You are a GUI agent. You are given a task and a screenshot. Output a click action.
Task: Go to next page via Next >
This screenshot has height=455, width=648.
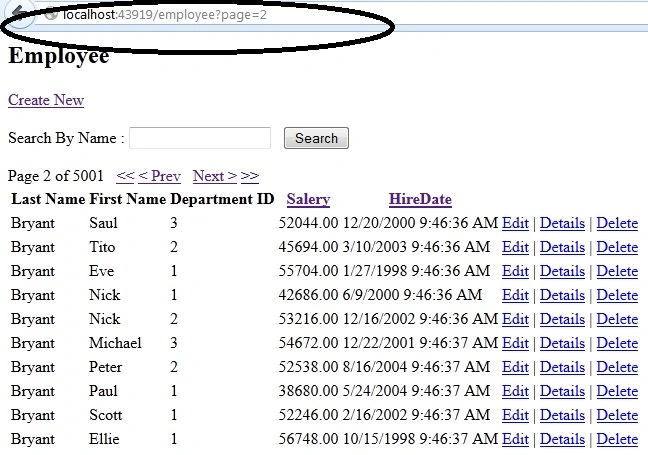(215, 176)
